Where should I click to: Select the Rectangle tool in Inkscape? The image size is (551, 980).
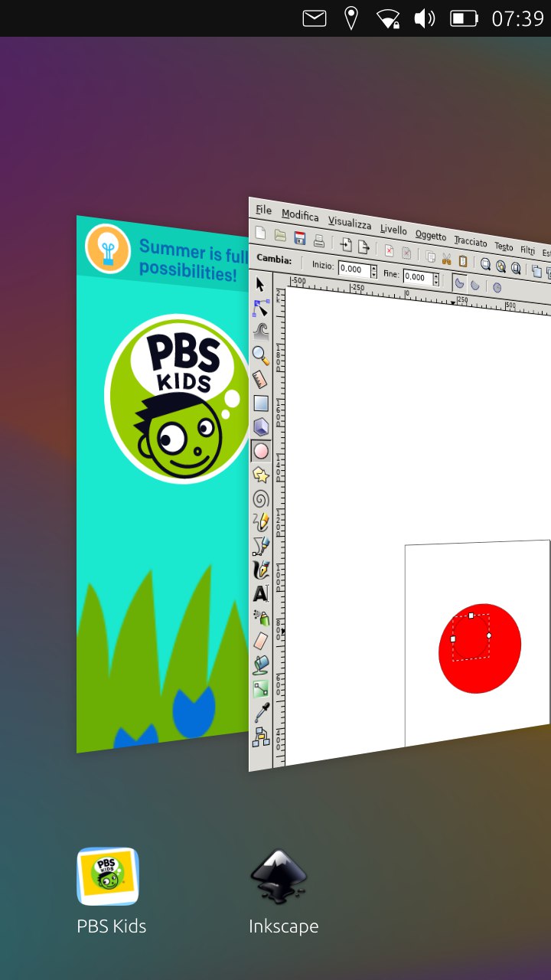point(261,403)
